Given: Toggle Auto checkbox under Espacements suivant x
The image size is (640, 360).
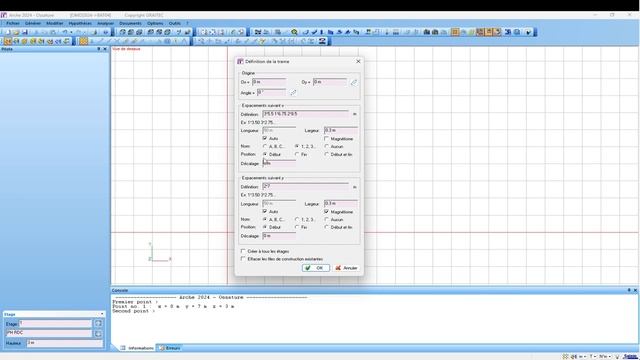Looking at the screenshot, I should pos(265,138).
